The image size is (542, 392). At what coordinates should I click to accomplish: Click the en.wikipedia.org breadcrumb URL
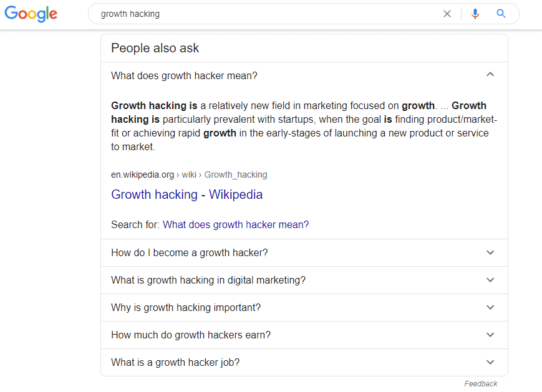click(x=188, y=174)
